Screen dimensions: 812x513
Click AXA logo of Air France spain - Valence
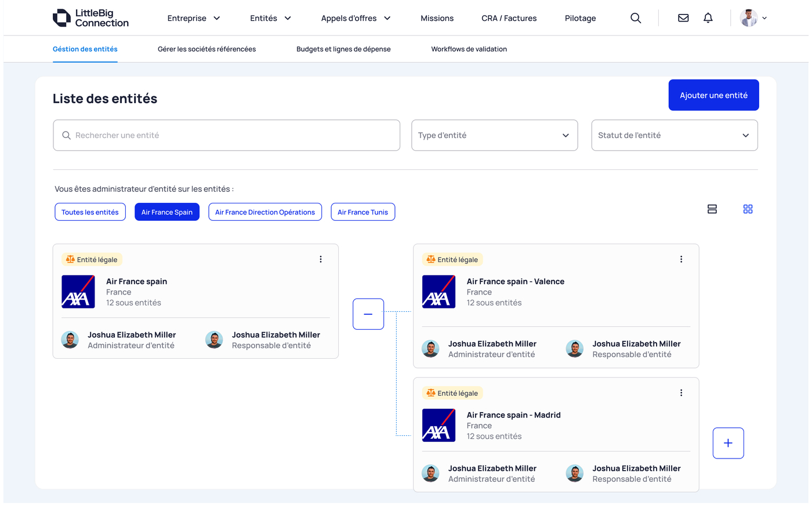(x=438, y=292)
